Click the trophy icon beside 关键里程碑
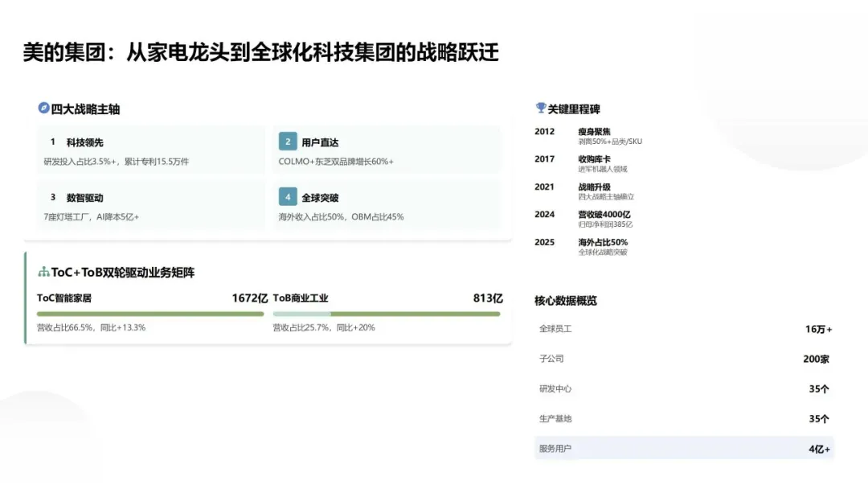868x489 pixels. [541, 108]
